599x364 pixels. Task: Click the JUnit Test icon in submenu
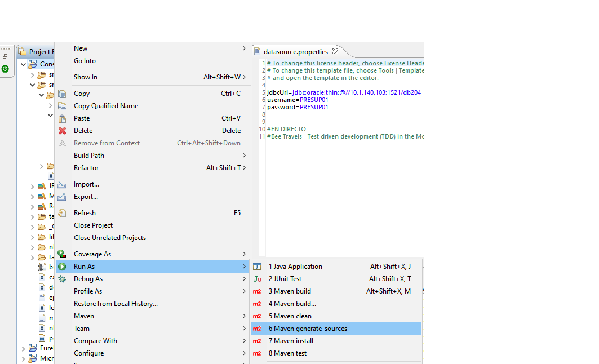(257, 279)
